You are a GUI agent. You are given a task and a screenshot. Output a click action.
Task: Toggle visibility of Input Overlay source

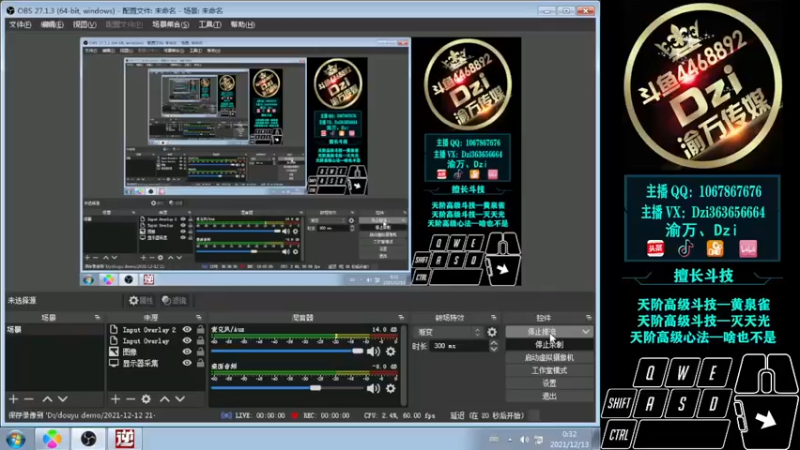pos(187,341)
